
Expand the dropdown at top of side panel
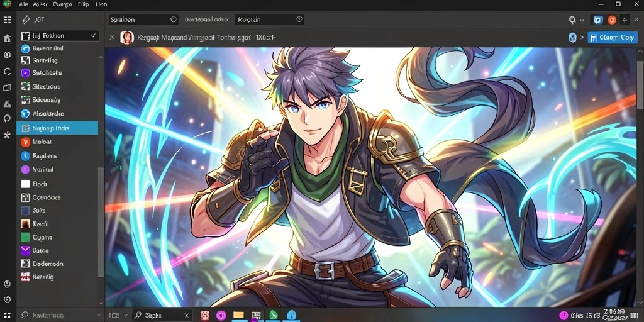coord(60,36)
